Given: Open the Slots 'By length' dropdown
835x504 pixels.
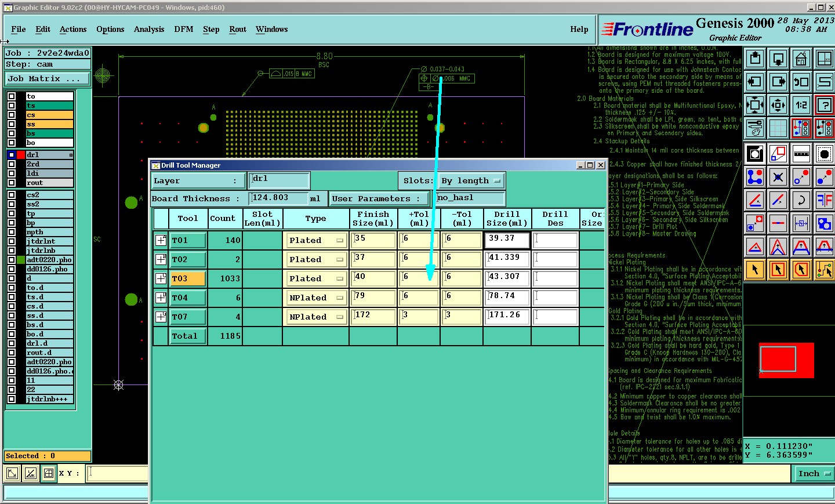Looking at the screenshot, I should [x=471, y=181].
